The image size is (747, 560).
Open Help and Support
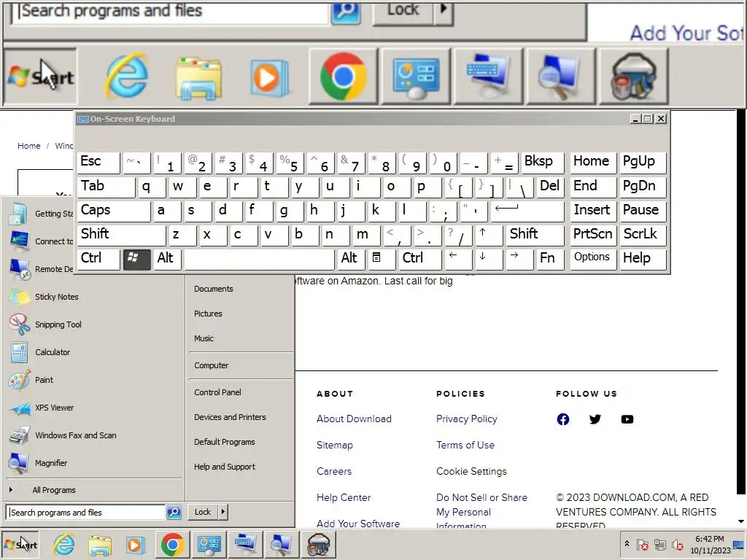pyautogui.click(x=225, y=467)
